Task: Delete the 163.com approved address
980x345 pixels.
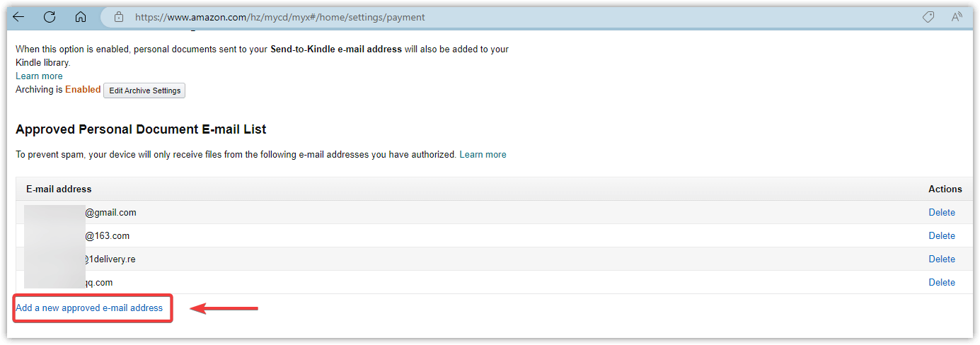Action: 941,235
